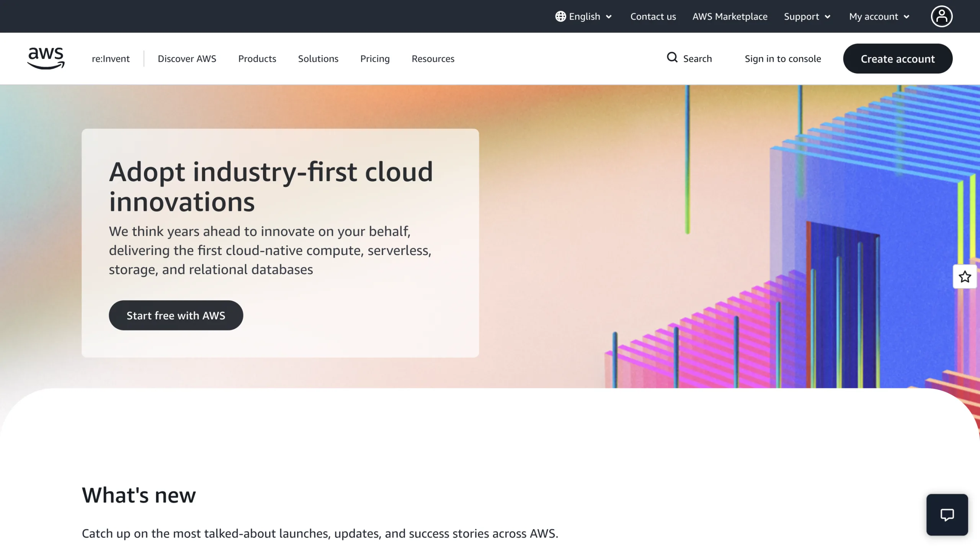Viewport: 980px width, 553px height.
Task: Open the Solutions menu
Action: click(x=318, y=59)
